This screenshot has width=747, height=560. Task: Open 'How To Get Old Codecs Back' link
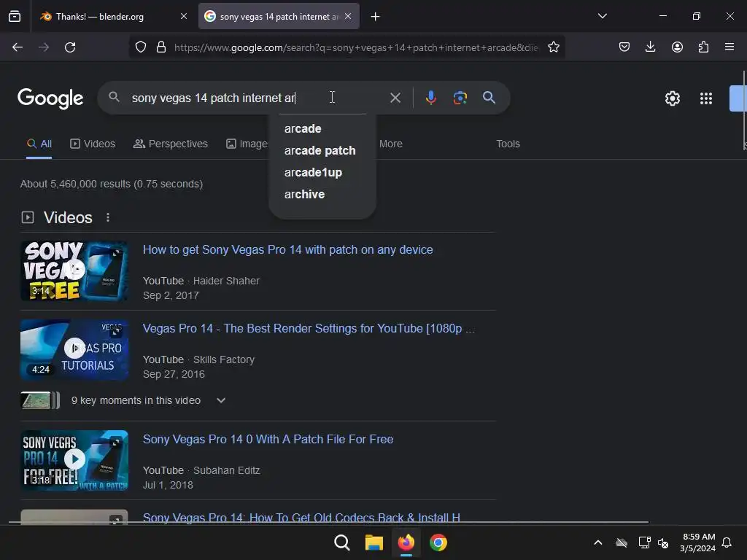(301, 518)
